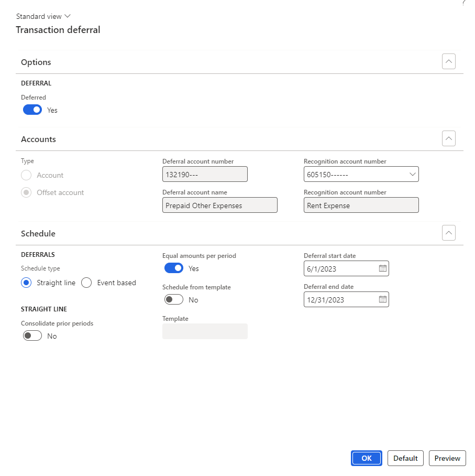
Task: Disable Equal amounts per period toggle
Action: 174,268
